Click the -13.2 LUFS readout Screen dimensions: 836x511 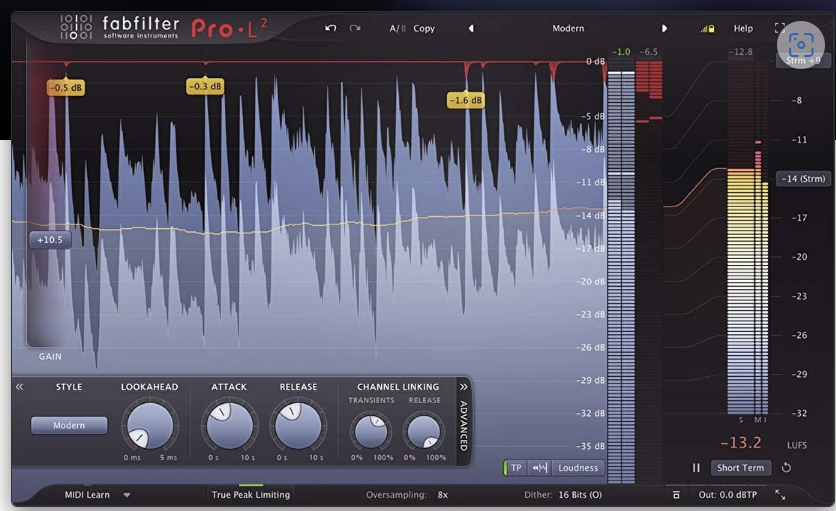click(x=741, y=443)
